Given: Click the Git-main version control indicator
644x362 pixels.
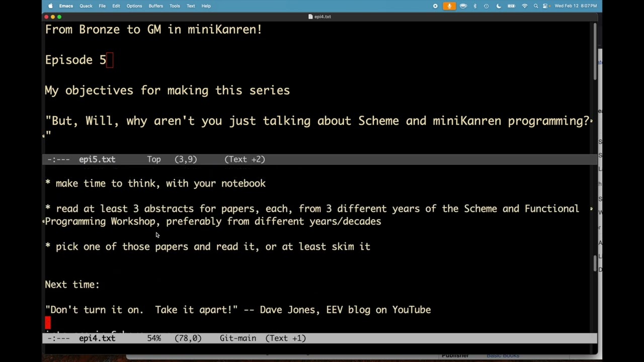Looking at the screenshot, I should click(x=238, y=338).
